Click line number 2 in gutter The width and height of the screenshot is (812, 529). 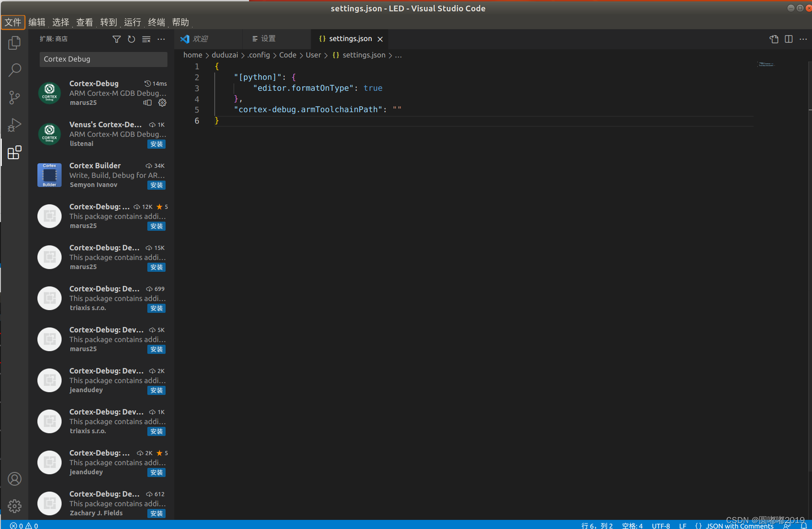(197, 78)
